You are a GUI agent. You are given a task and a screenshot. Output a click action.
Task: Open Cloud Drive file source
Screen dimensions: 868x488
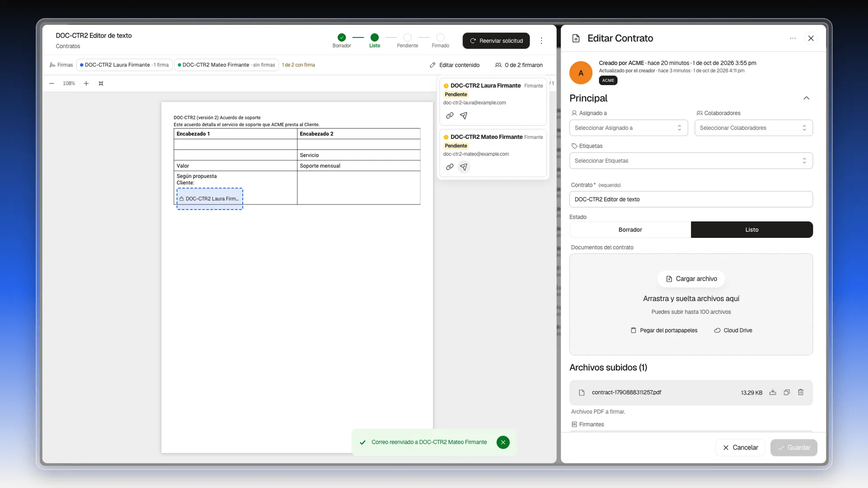[x=733, y=330]
